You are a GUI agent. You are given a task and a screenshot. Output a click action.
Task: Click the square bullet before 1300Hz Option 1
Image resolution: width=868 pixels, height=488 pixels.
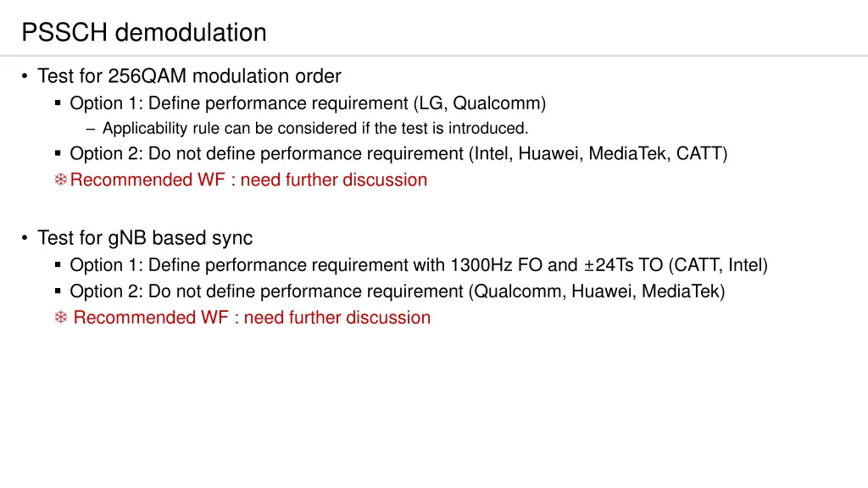pos(58,265)
